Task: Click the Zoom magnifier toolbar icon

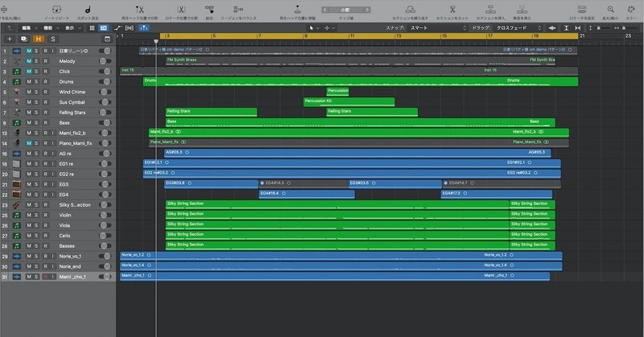Action: (611, 9)
